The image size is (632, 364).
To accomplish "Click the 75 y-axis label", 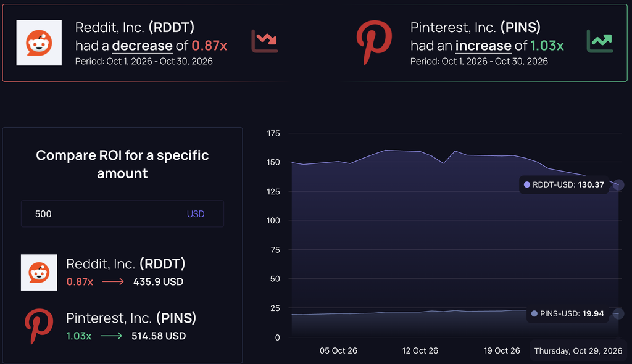I will (x=275, y=250).
